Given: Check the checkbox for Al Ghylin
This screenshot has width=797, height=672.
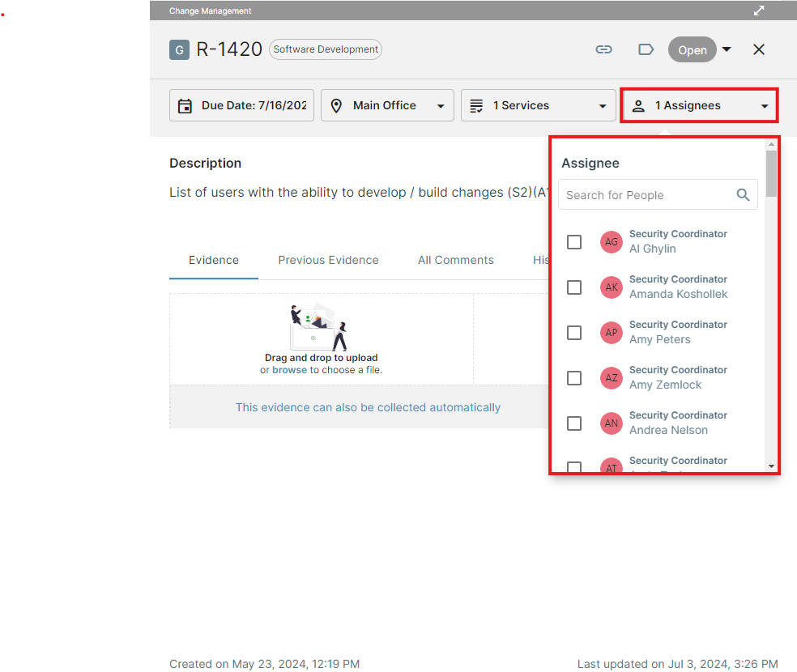Looking at the screenshot, I should 574,241.
